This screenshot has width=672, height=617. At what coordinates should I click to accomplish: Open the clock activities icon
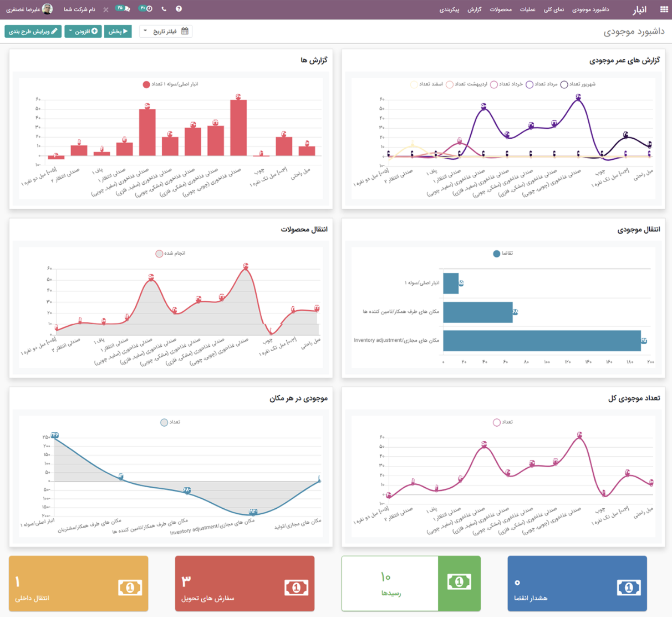pyautogui.click(x=146, y=9)
